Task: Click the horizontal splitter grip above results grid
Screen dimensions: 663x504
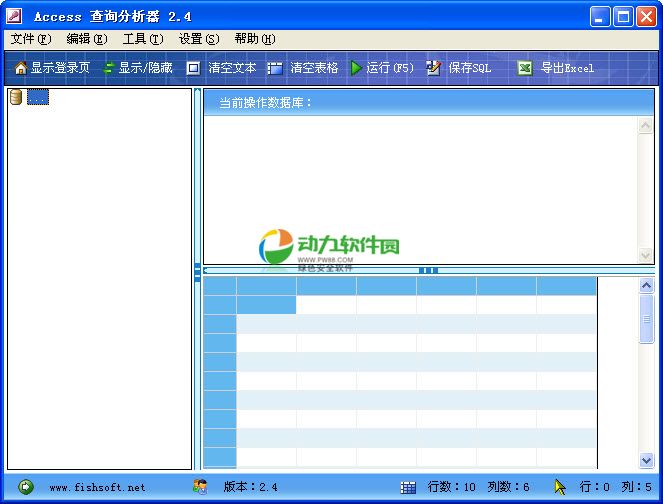Action: tap(428, 270)
